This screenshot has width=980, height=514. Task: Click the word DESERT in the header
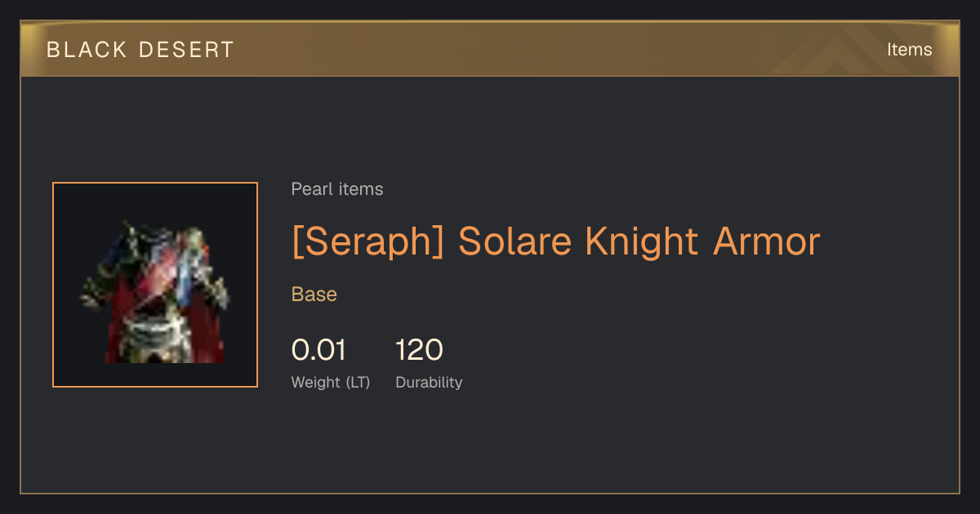187,50
